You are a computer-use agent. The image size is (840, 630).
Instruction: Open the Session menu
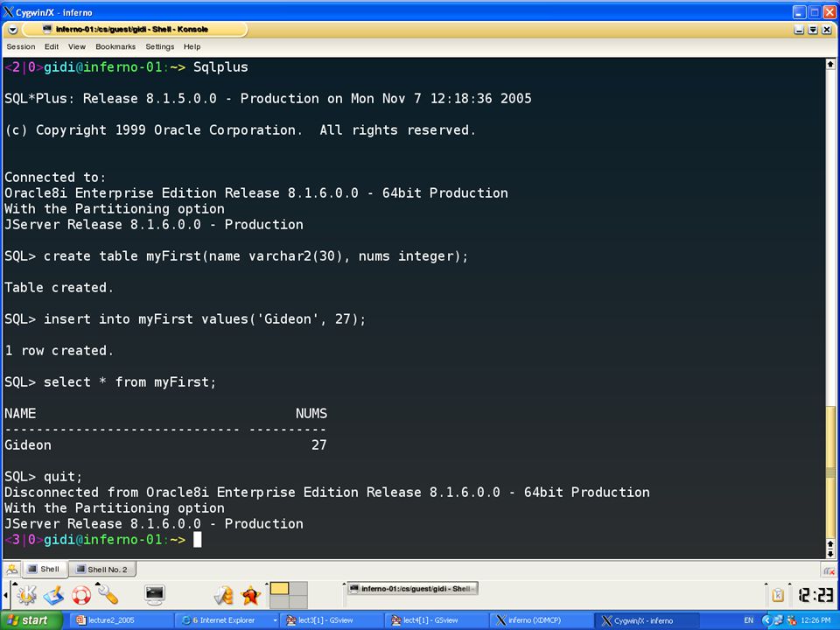click(x=21, y=46)
